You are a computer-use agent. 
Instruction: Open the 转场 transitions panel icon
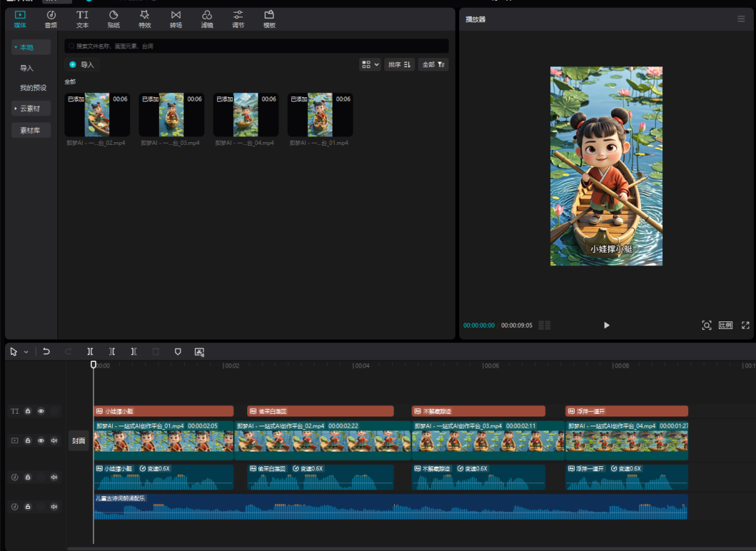coord(176,19)
